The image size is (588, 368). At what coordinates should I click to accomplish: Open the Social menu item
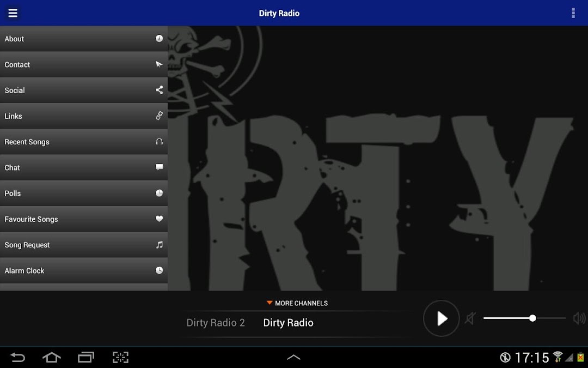coord(84,90)
